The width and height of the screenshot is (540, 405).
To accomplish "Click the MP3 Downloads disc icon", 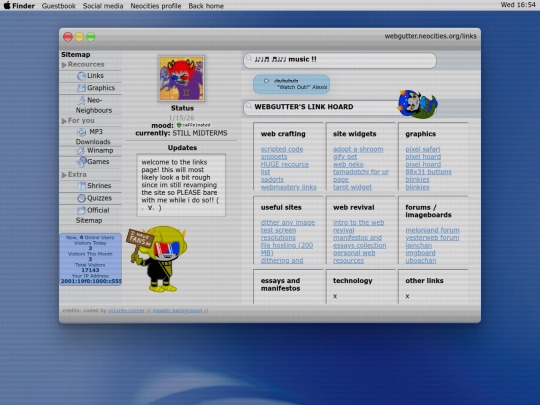I will coord(81,132).
